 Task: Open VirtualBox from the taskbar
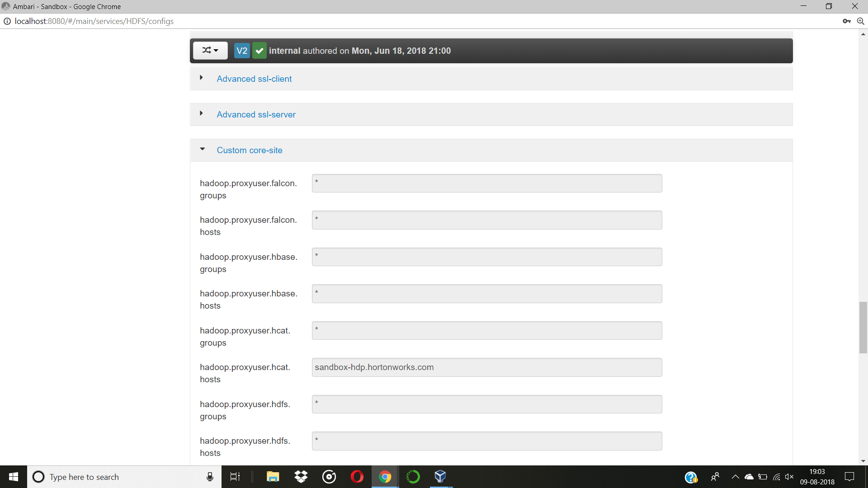click(x=440, y=477)
